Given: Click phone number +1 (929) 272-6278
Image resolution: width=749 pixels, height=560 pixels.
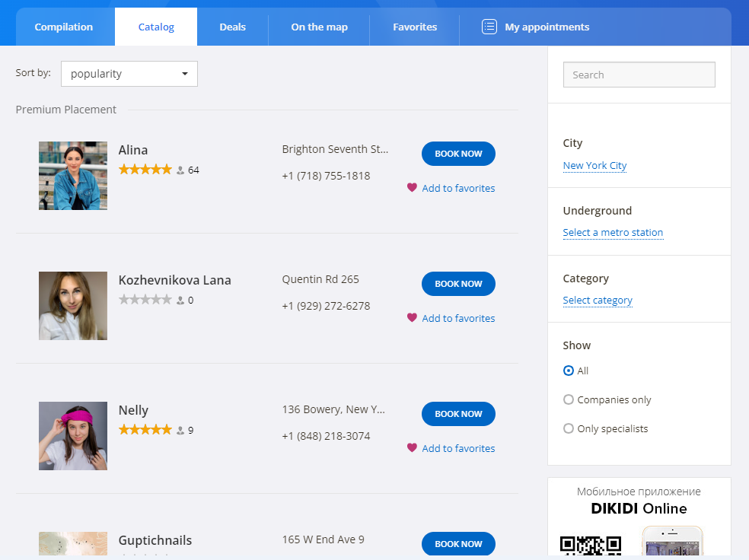Looking at the screenshot, I should [327, 306].
